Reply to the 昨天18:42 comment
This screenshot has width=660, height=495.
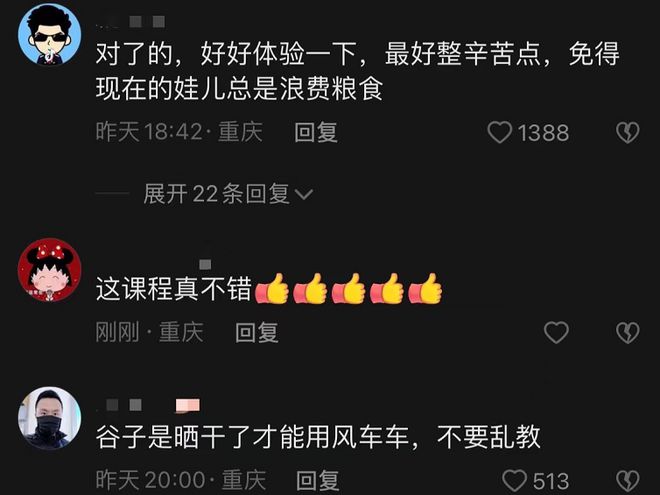[x=316, y=132]
